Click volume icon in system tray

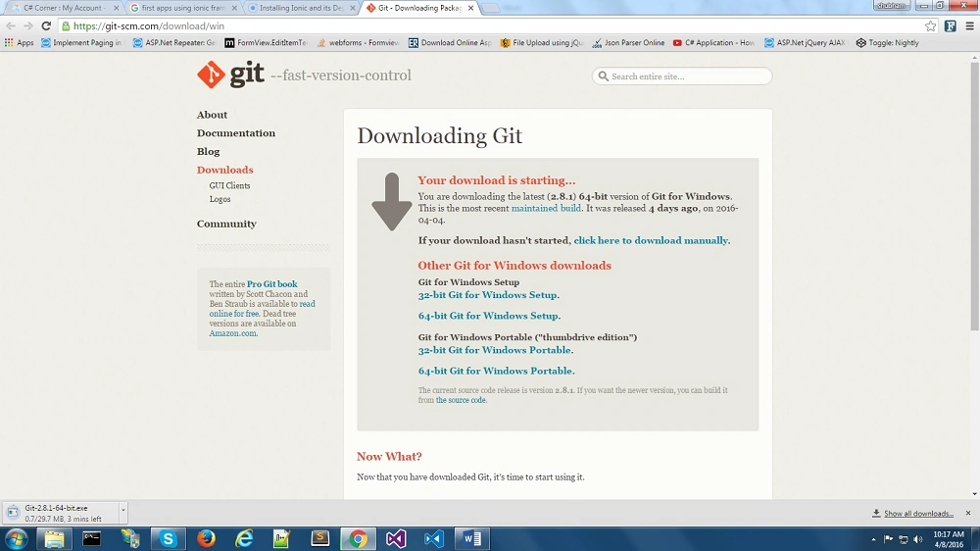[917, 539]
